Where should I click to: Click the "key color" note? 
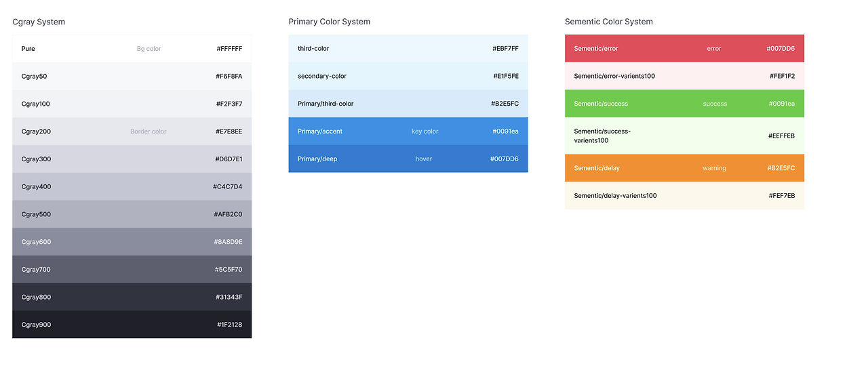pos(425,131)
